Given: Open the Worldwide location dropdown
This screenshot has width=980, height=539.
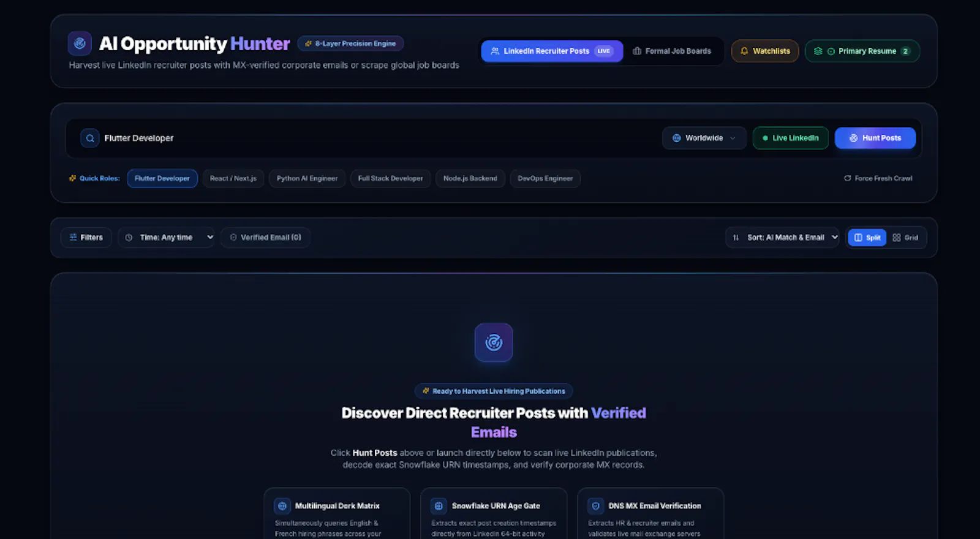Looking at the screenshot, I should tap(704, 138).
